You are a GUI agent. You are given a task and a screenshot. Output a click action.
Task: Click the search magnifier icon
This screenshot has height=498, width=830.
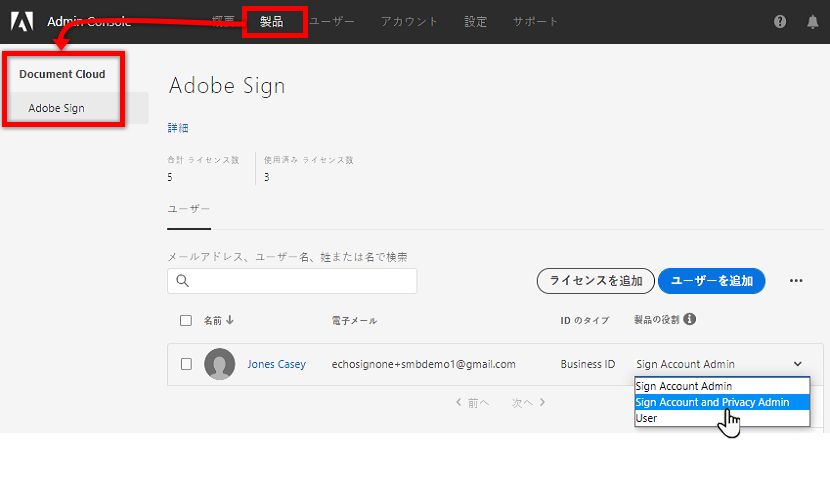[x=183, y=280]
